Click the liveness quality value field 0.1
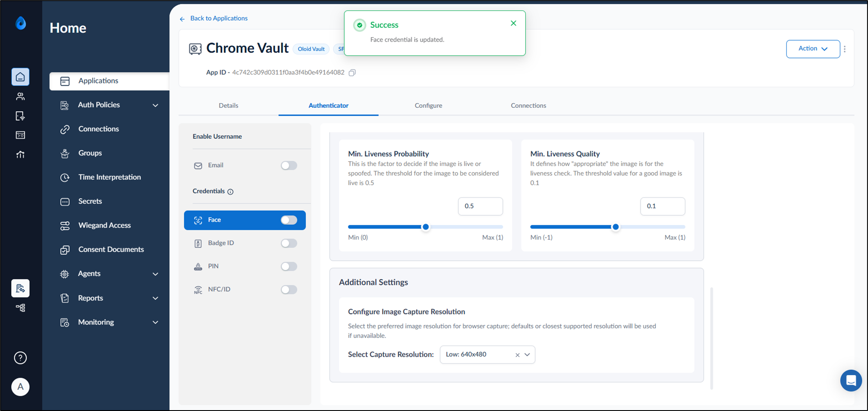Screen dimensions: 868x411 [x=663, y=206]
